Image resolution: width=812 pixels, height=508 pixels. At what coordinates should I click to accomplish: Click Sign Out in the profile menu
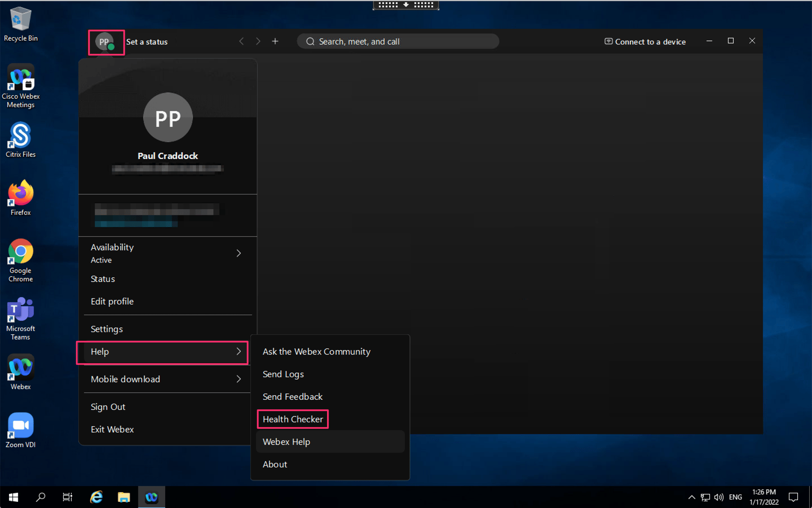pos(108,406)
